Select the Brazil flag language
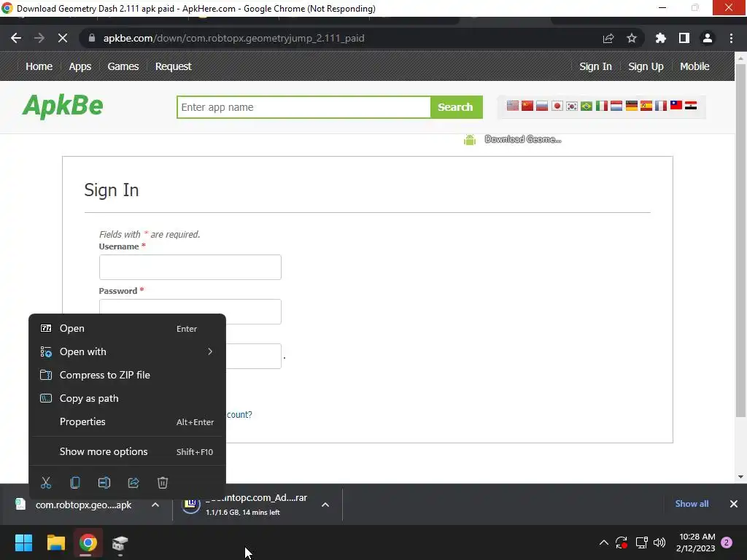The image size is (747, 560). [x=587, y=106]
